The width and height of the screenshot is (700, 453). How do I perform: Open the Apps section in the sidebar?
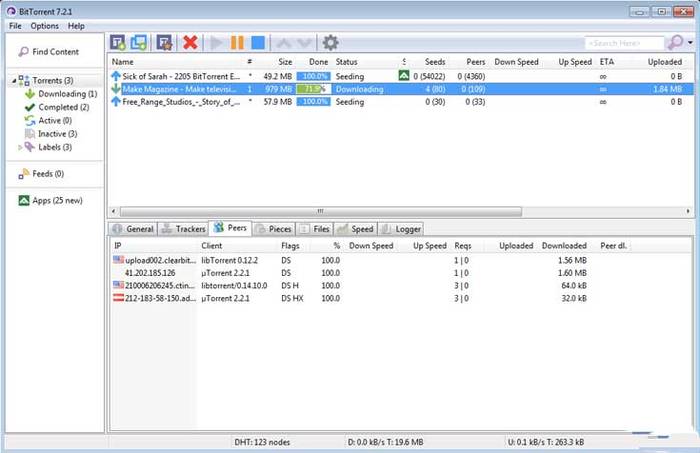point(46,200)
